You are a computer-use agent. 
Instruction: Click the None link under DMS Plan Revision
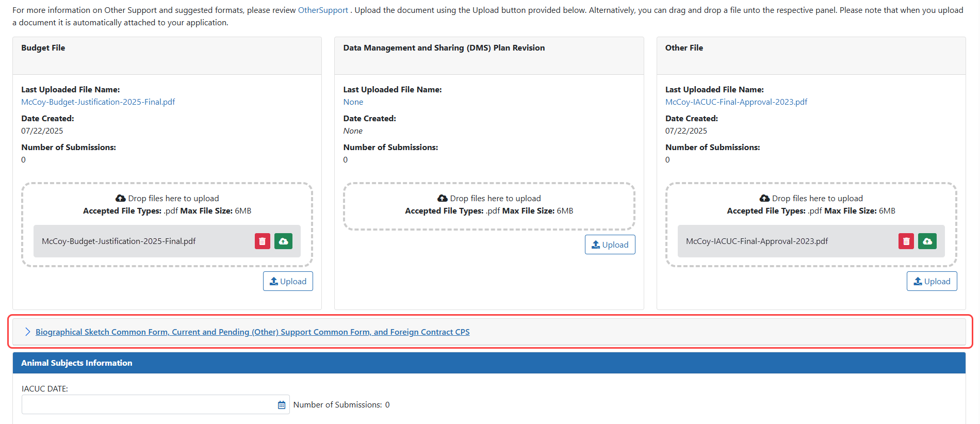click(x=353, y=102)
